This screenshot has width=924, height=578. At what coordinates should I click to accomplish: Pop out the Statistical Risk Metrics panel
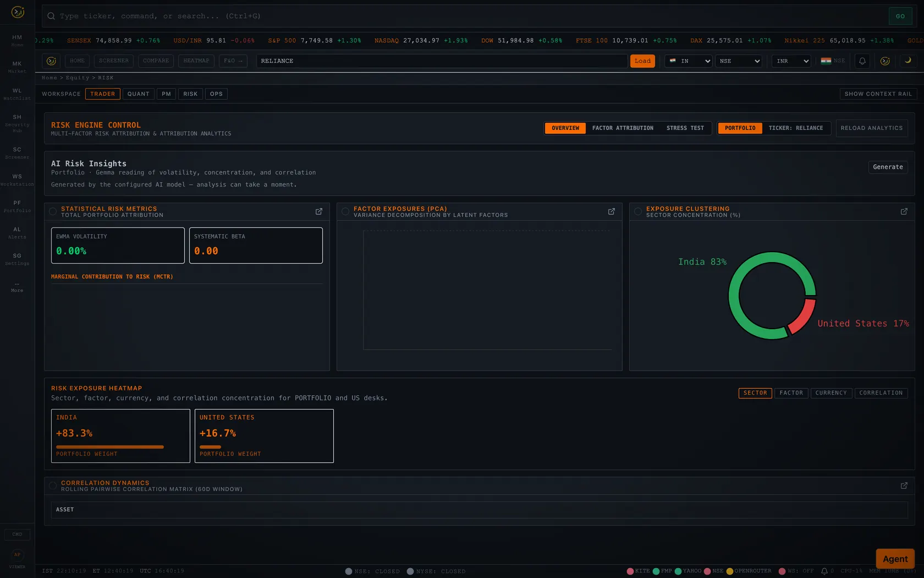(x=319, y=211)
